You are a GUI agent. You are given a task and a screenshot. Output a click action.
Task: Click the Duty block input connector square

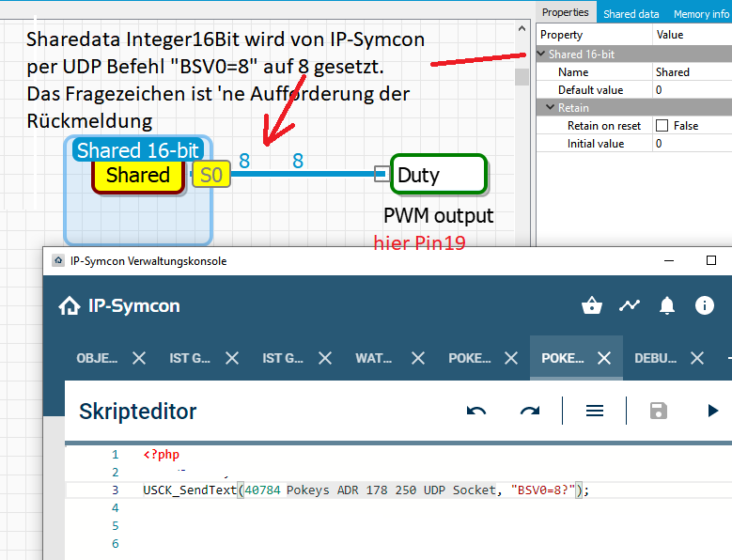coord(382,174)
